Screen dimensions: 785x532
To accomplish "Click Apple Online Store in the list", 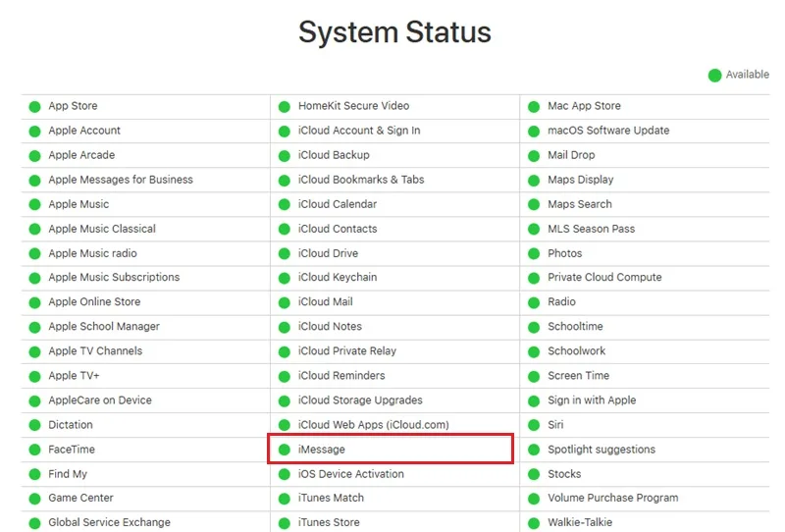I will [94, 301].
